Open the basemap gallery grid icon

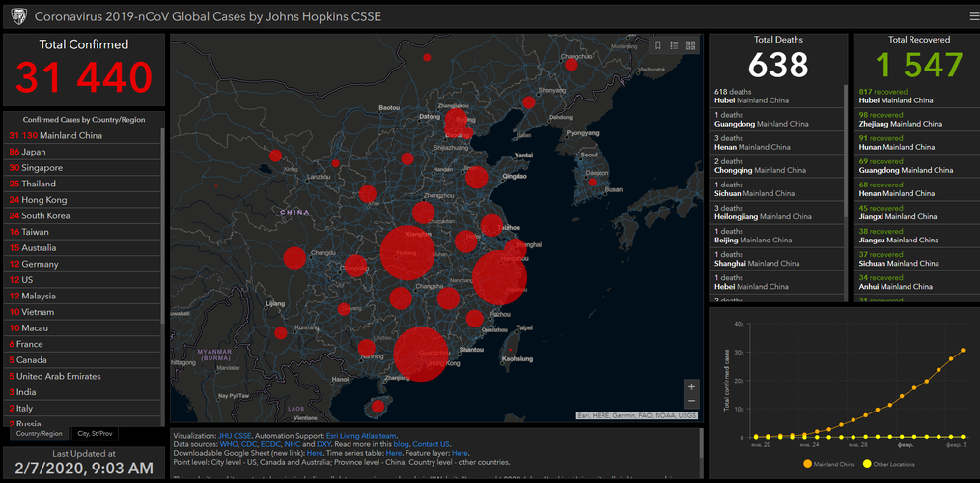click(692, 45)
